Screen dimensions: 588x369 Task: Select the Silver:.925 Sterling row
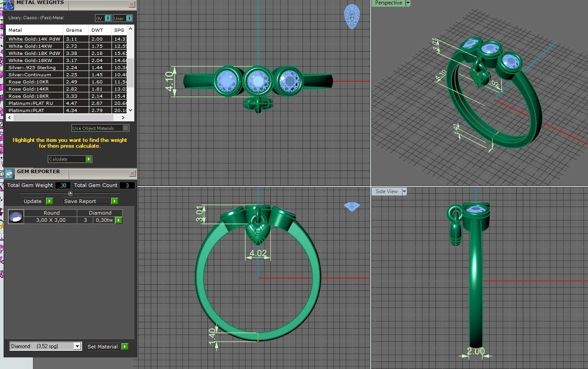(x=67, y=67)
